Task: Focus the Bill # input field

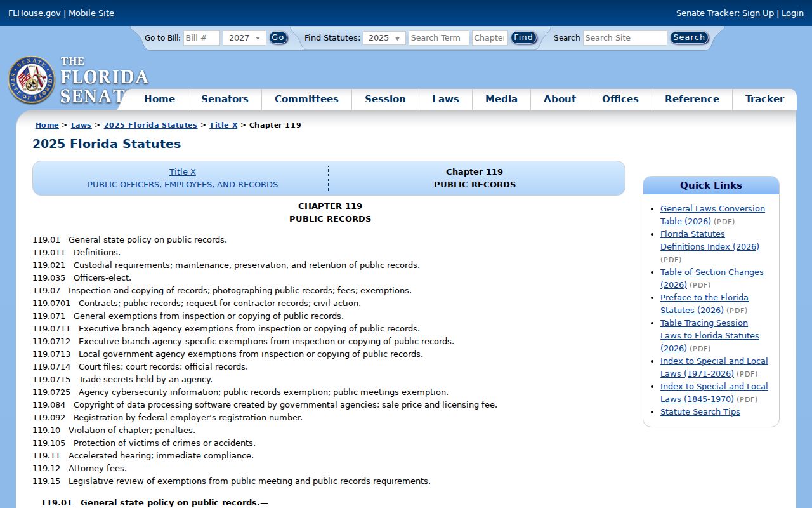Action: point(202,38)
